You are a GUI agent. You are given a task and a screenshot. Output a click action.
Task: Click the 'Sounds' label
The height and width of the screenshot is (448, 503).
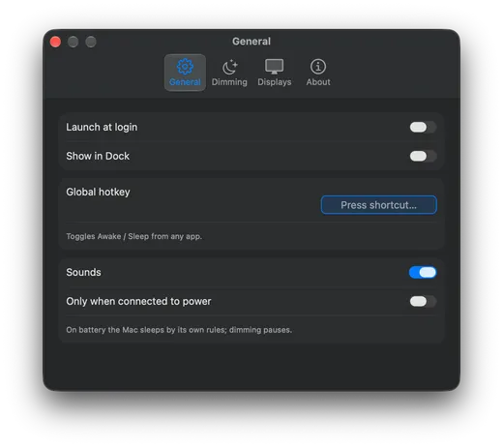coord(83,272)
